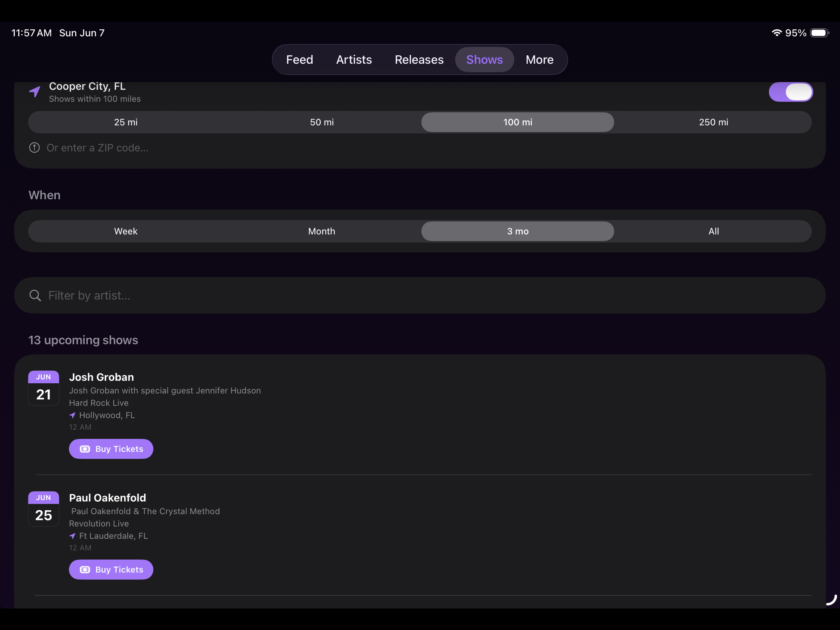Click the When section heading
This screenshot has height=630, width=840.
tap(45, 195)
